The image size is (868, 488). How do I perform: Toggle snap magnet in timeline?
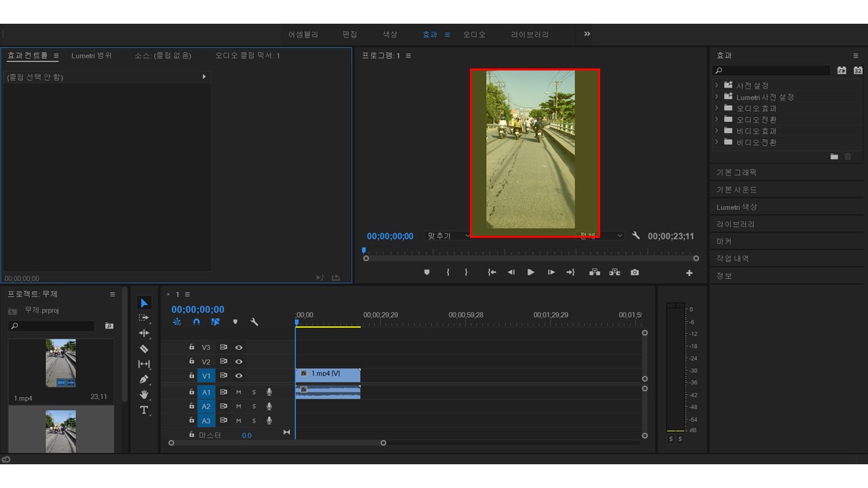pos(197,322)
